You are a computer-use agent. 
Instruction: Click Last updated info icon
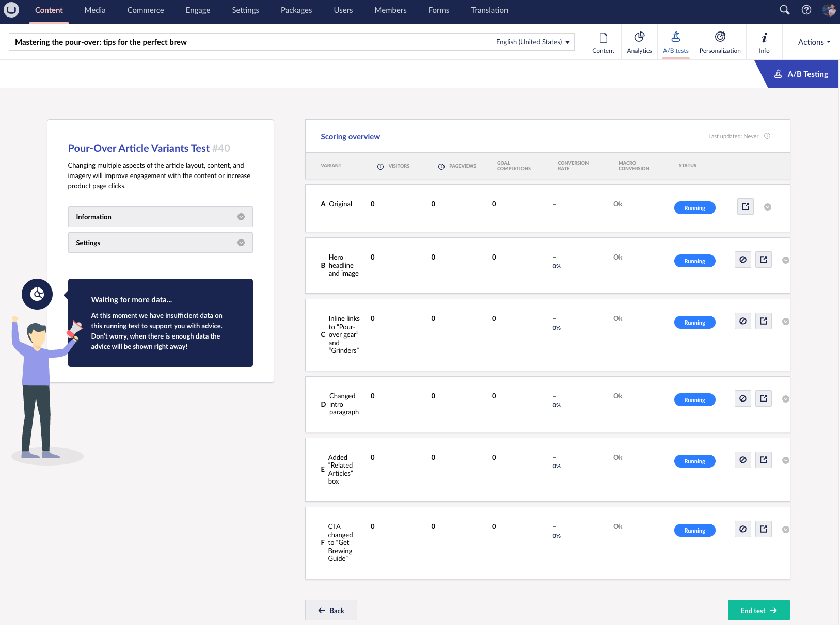(x=767, y=136)
